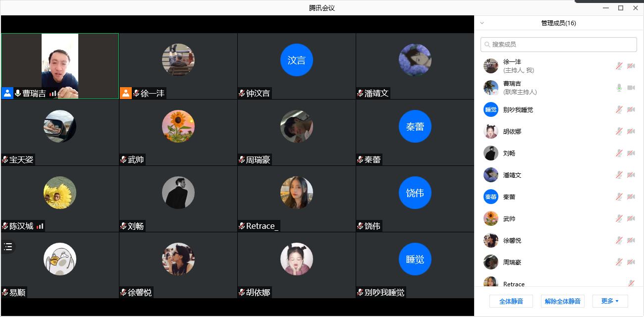
Task: Open the 更多 dropdown menu
Action: pos(610,301)
